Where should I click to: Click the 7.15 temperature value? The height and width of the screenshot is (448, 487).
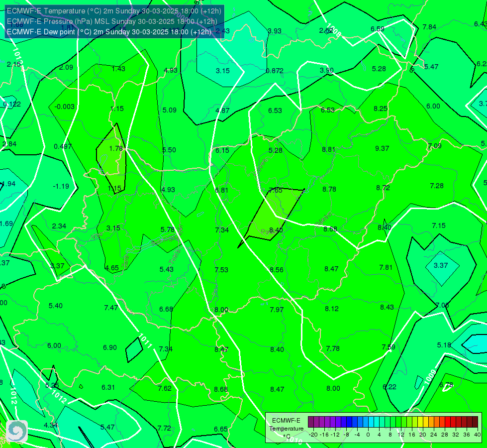[439, 225]
